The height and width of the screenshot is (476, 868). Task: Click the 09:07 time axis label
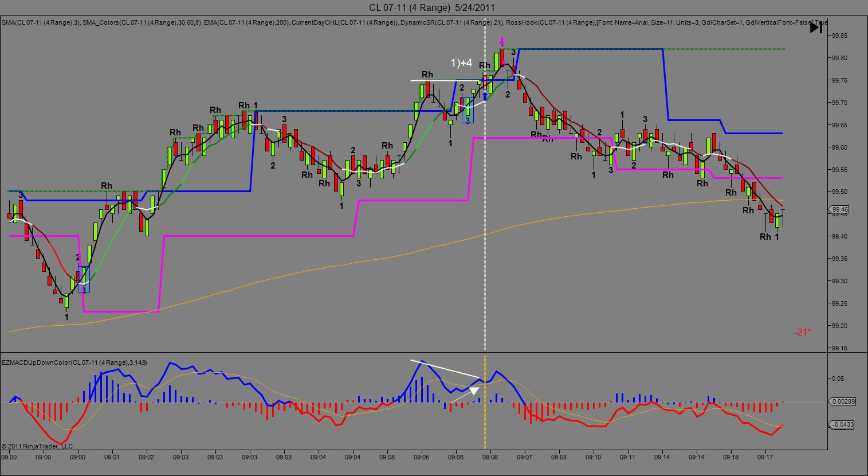tap(525, 457)
